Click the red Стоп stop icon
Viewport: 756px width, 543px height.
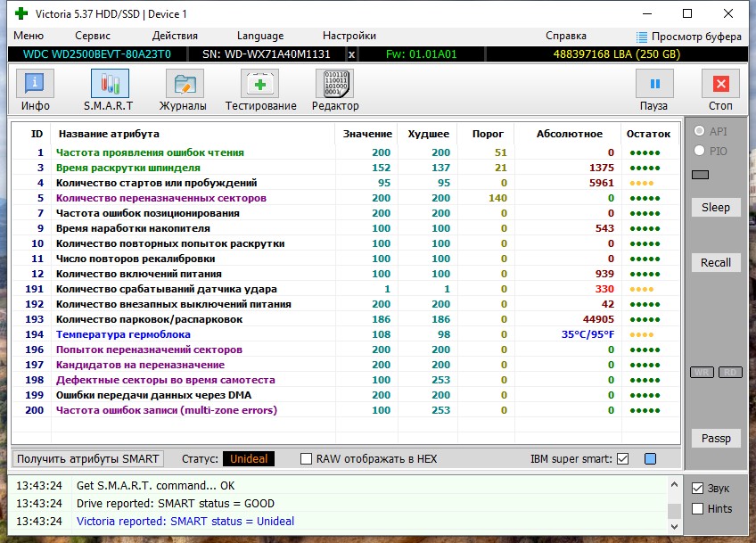(x=720, y=84)
